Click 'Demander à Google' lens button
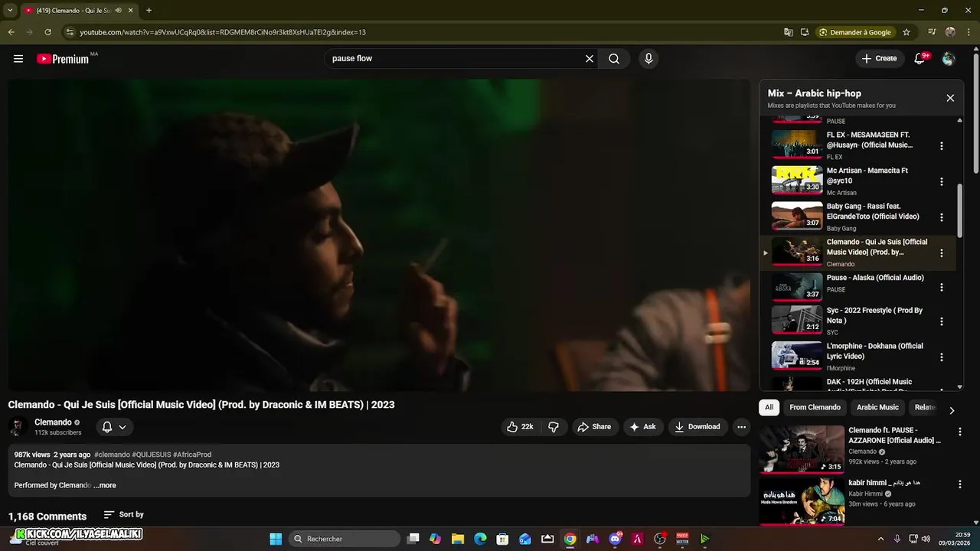 (x=855, y=32)
